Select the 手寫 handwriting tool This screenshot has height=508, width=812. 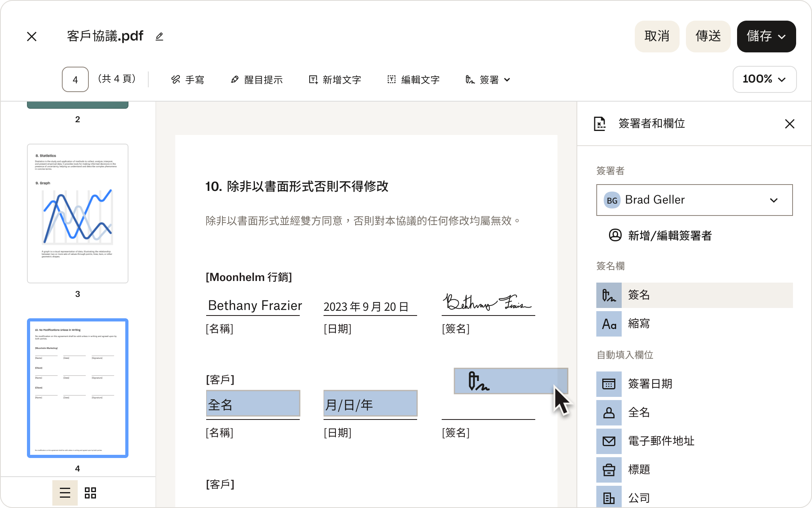188,80
